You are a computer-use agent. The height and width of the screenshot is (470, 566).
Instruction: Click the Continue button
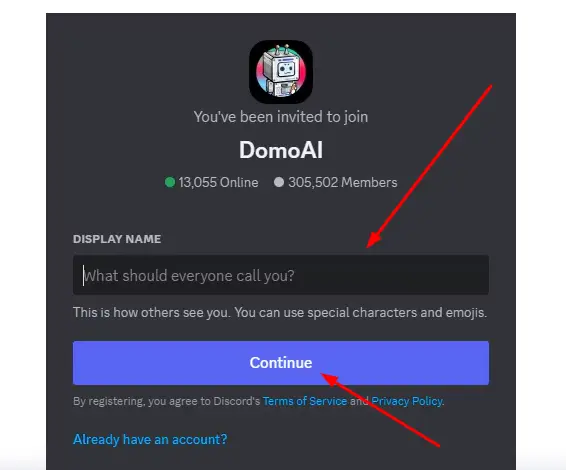[x=281, y=363]
